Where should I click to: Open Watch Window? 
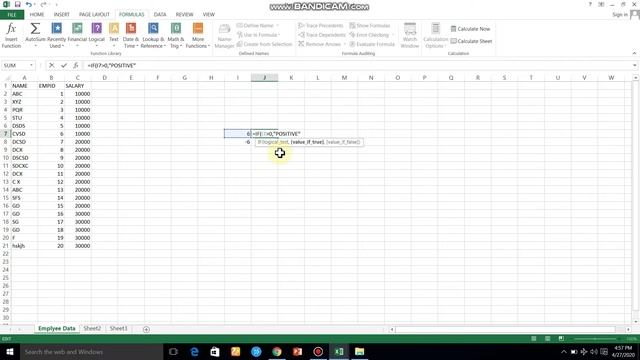coord(410,35)
